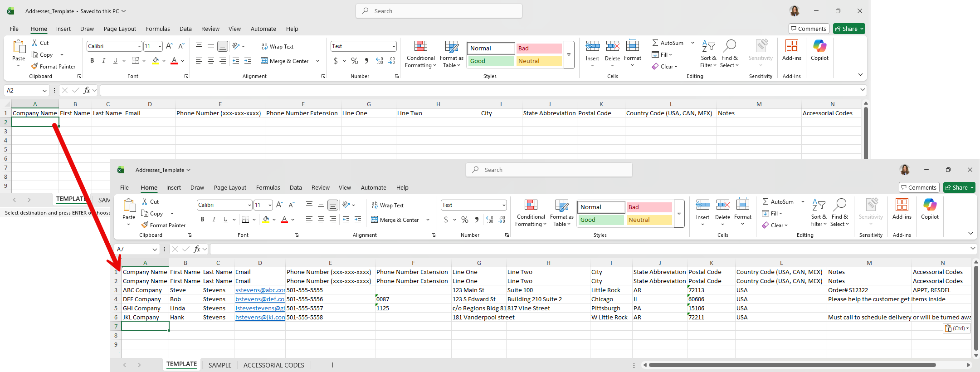The image size is (980, 372).
Task: Click Increase Decimal in front window
Action: coord(490,220)
